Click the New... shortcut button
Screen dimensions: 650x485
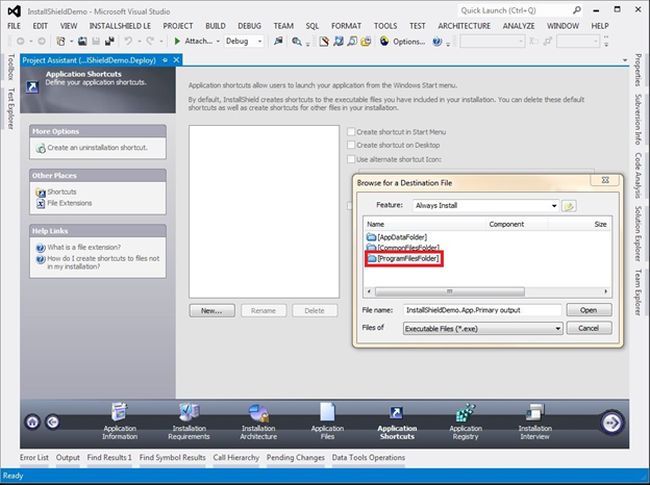(x=212, y=310)
